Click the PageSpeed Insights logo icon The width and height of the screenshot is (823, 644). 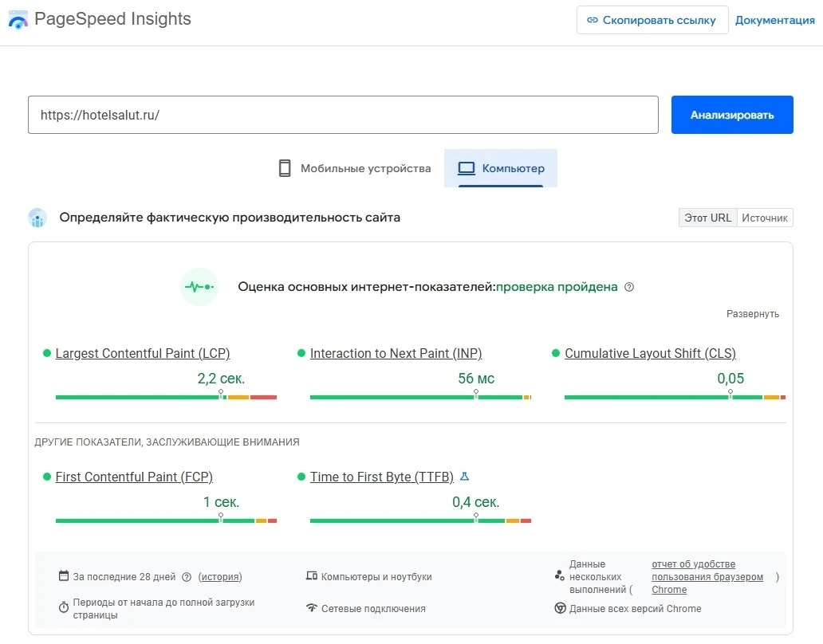pyautogui.click(x=18, y=20)
